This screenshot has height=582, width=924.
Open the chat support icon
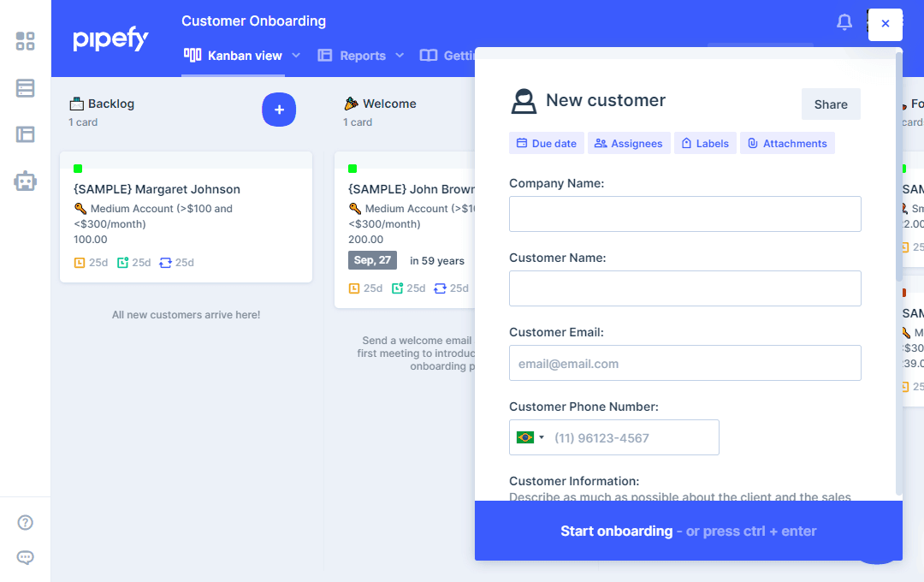[26, 558]
